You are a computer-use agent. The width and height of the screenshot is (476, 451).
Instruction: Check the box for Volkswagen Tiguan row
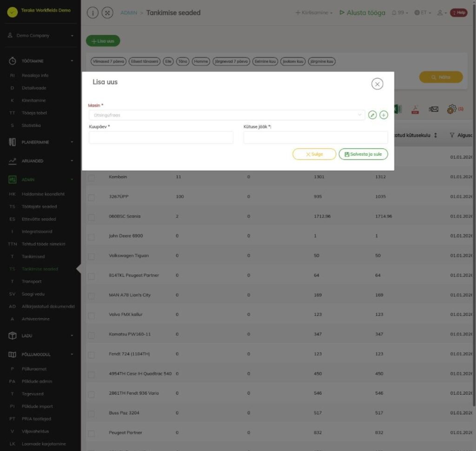(x=92, y=256)
